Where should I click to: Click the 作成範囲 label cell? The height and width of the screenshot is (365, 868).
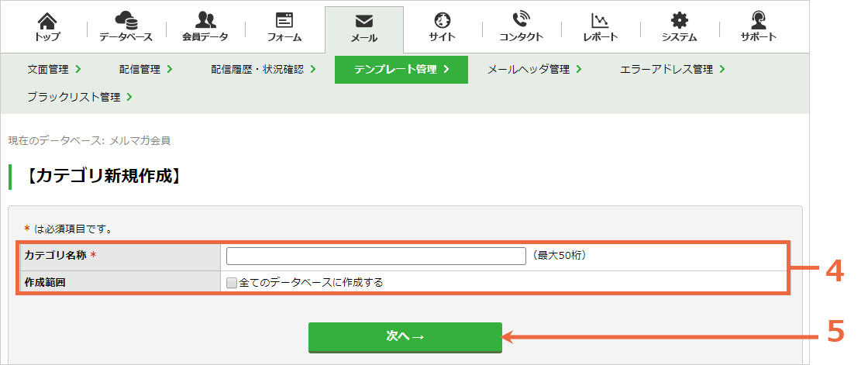[120, 283]
